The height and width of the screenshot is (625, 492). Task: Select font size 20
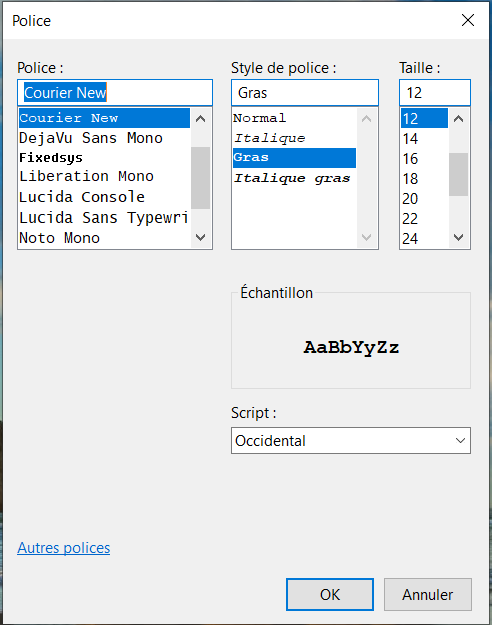click(424, 199)
